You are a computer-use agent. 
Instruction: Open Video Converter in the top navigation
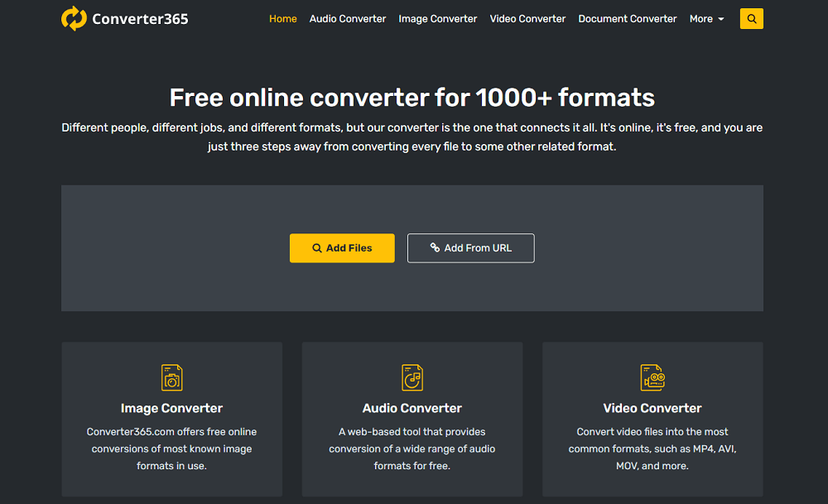(x=527, y=19)
